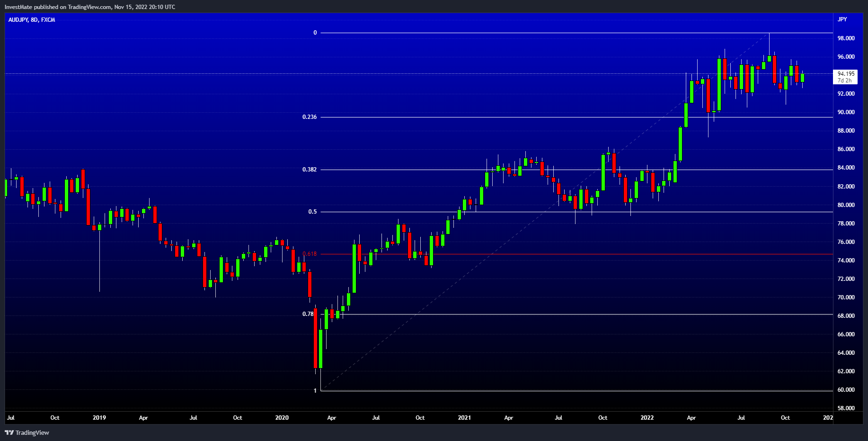Click the 72.000 price axis label
This screenshot has width=868, height=441.
coord(846,279)
